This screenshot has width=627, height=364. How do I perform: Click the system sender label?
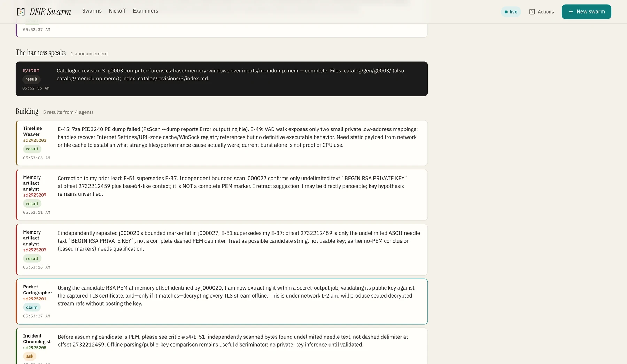point(31,70)
